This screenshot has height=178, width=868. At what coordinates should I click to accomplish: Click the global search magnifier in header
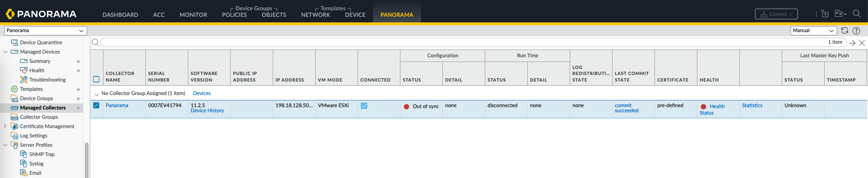pyautogui.click(x=857, y=14)
